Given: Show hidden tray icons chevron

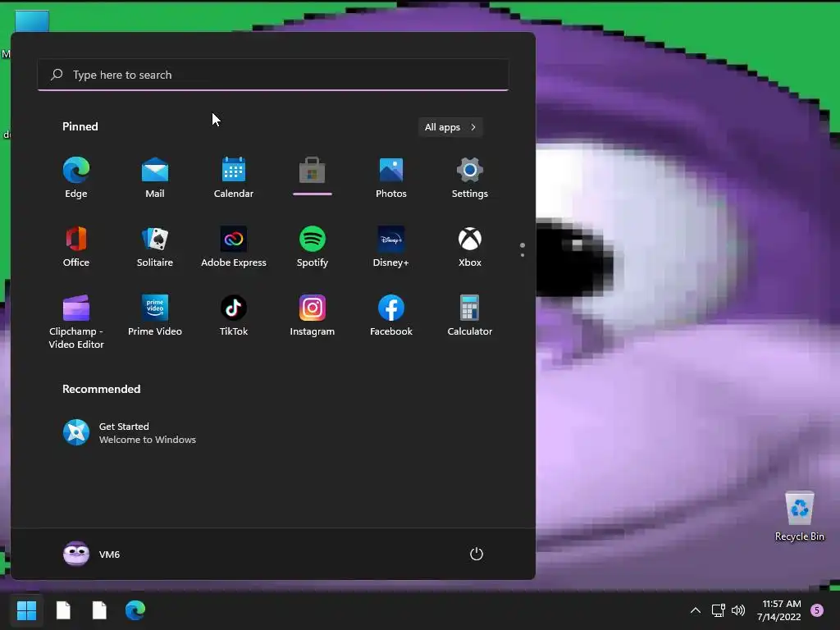Looking at the screenshot, I should pos(696,610).
